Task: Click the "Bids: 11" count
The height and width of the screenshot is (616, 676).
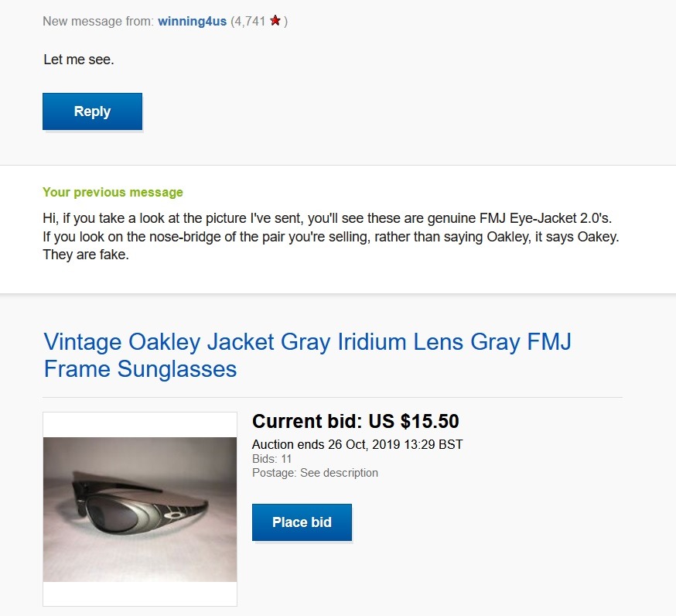Action: coord(271,459)
